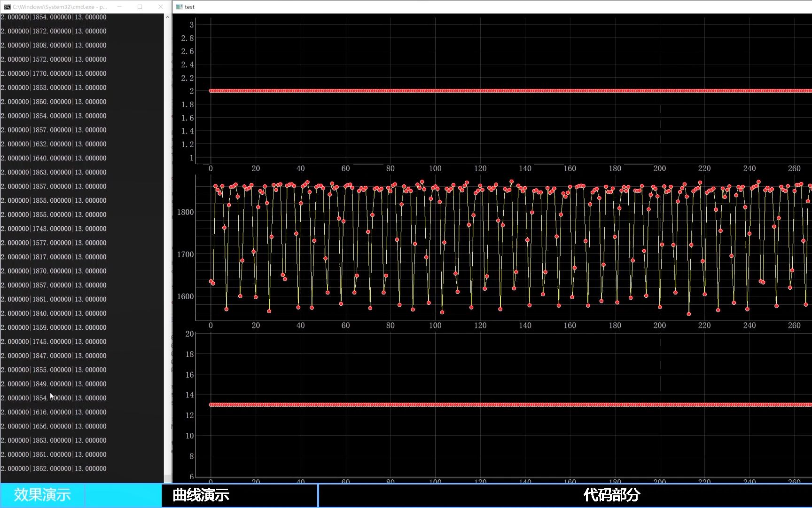Click the test window title text
The width and height of the screenshot is (812, 508).
coord(189,7)
